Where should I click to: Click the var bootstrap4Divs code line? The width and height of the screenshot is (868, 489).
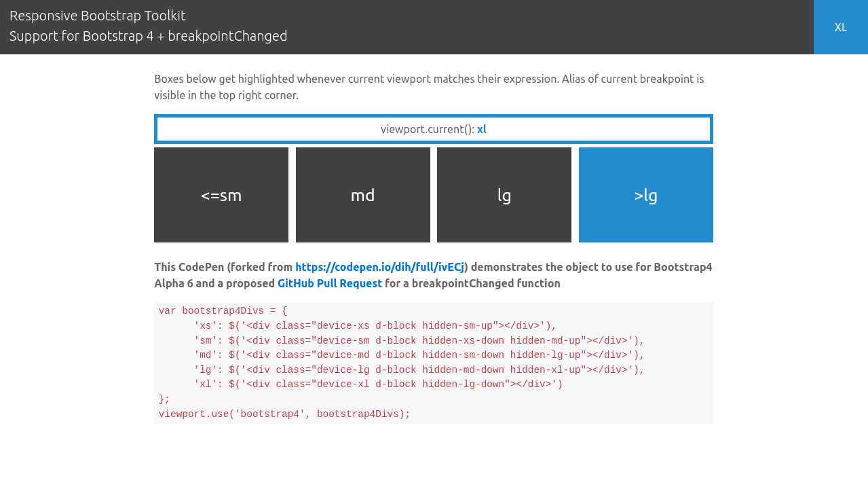(x=223, y=311)
